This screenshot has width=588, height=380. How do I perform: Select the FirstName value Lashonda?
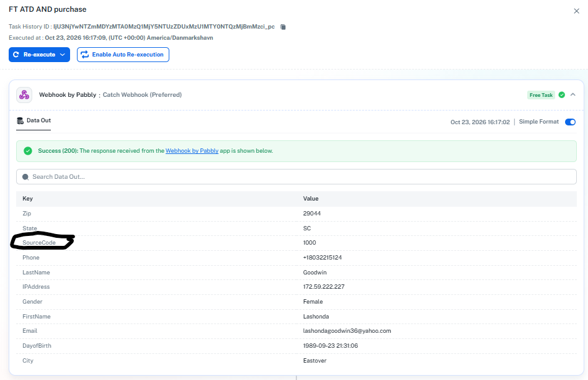click(x=316, y=317)
